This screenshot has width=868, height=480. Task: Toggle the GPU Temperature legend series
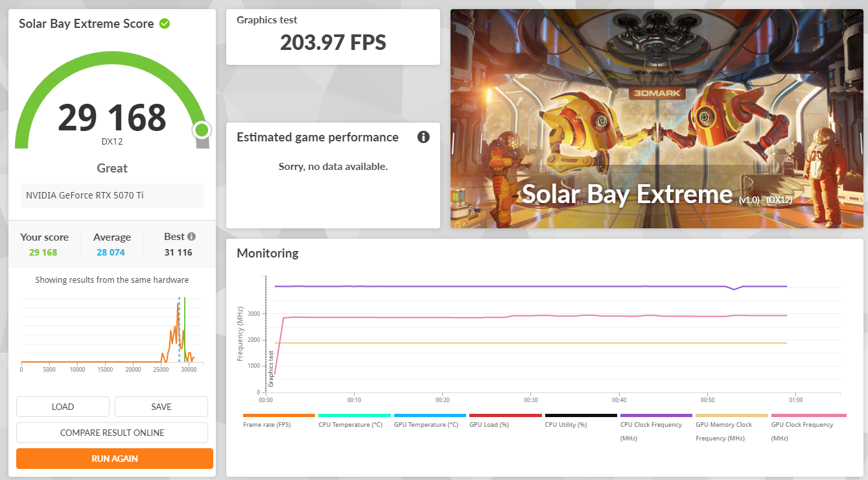430,424
